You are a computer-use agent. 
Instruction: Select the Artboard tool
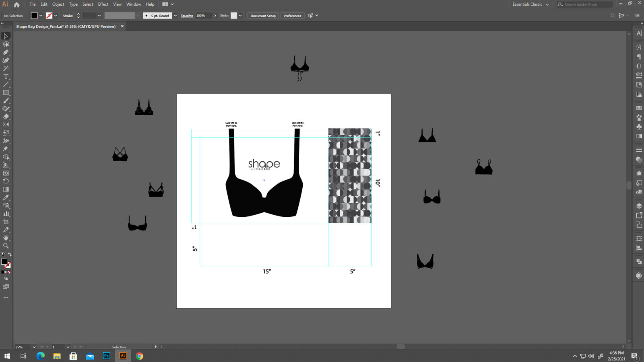pos(6,222)
